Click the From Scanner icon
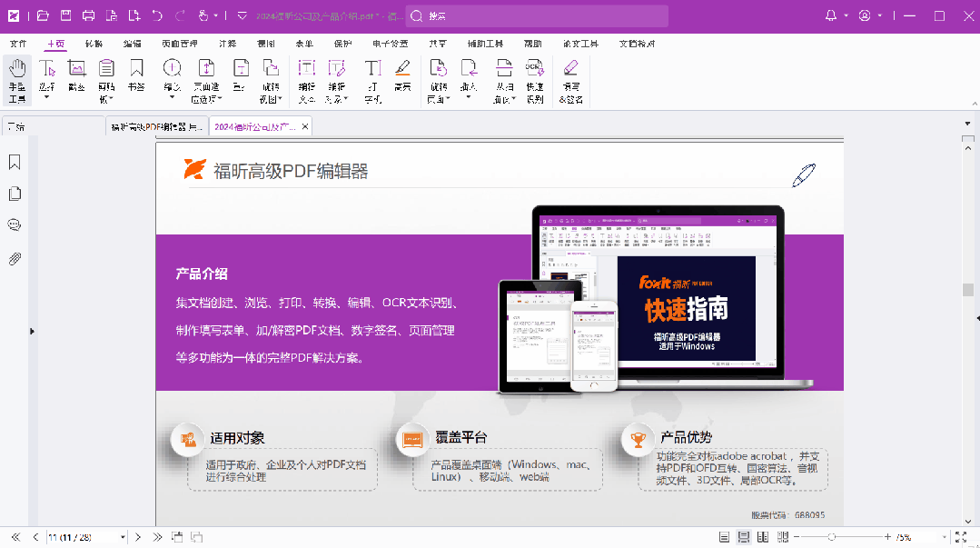The width and height of the screenshot is (980, 548). [x=504, y=68]
